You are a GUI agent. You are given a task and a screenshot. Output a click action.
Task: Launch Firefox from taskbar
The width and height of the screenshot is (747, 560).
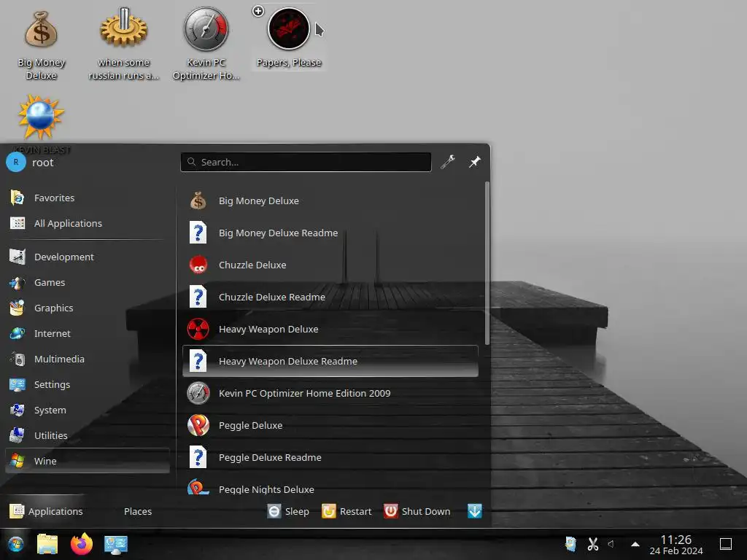[82, 544]
